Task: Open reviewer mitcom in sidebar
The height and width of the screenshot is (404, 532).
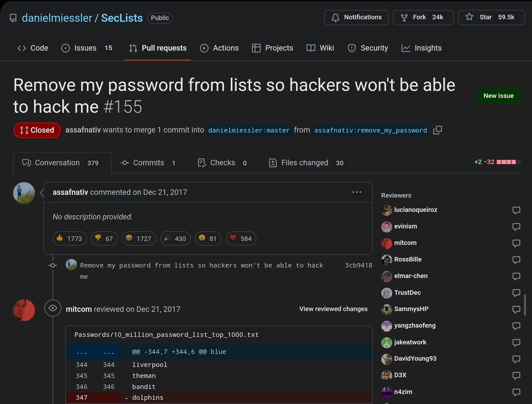Action: point(405,243)
